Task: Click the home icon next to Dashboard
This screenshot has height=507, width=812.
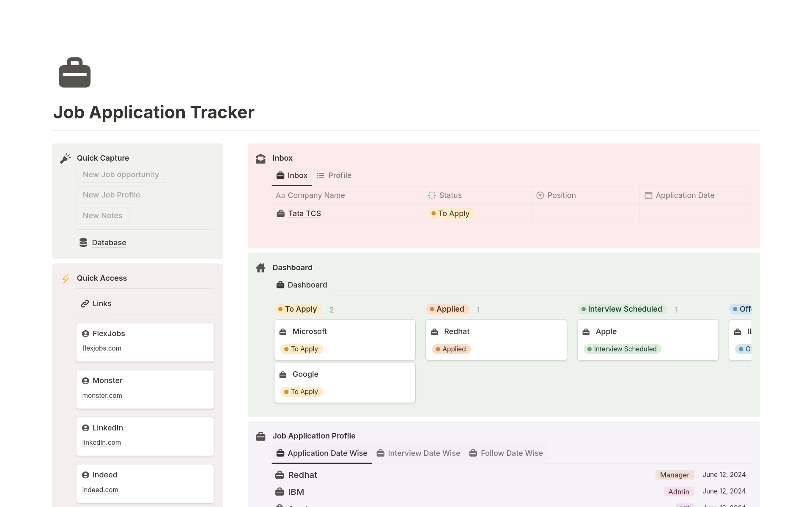Action: coord(261,267)
